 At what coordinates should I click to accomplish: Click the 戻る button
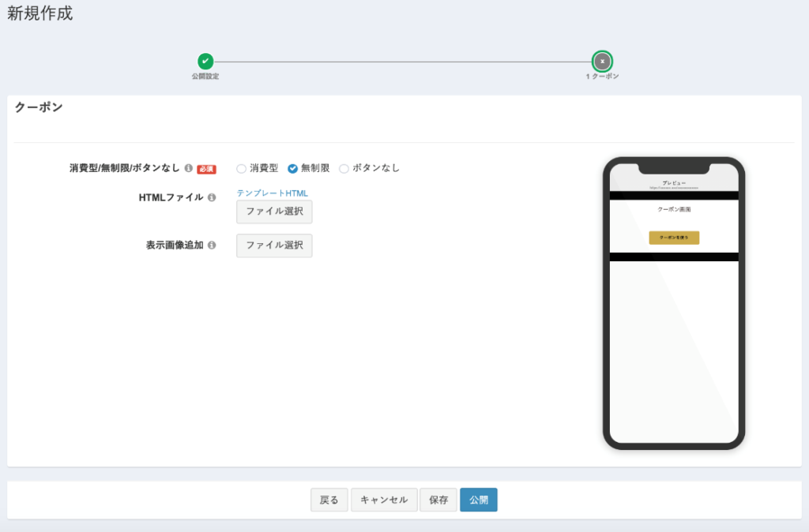point(329,500)
